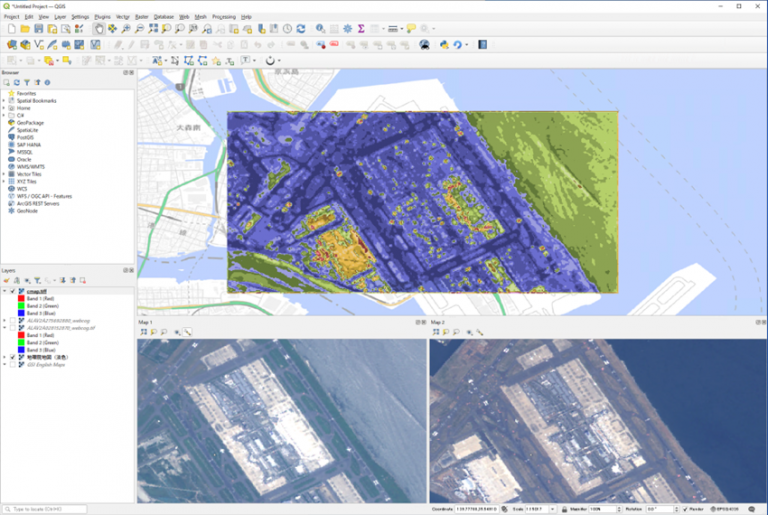Open log messages icon in status bar
This screenshot has height=515, width=768.
751,509
